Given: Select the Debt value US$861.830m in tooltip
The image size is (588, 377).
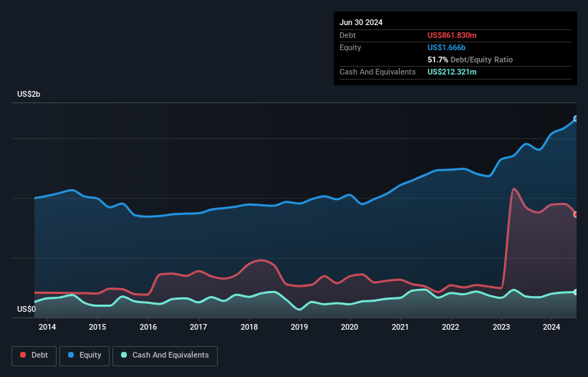Looking at the screenshot, I should 452,35.
